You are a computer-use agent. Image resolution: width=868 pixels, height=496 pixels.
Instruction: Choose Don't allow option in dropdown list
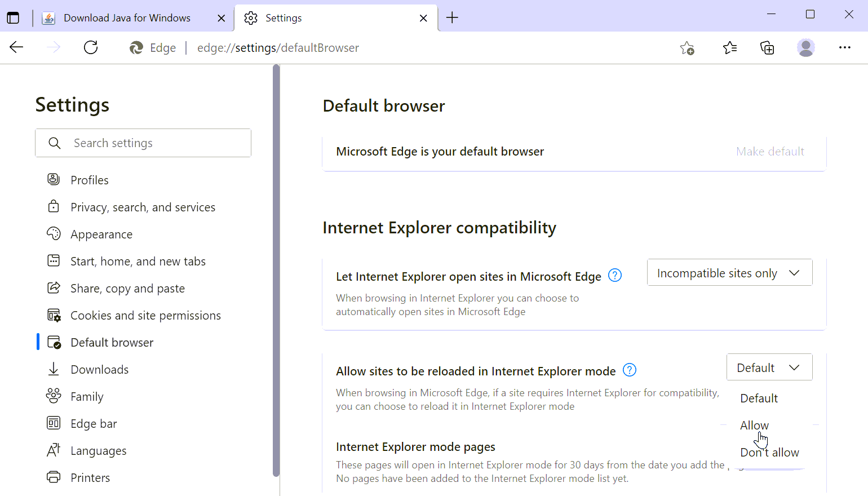[x=769, y=453]
